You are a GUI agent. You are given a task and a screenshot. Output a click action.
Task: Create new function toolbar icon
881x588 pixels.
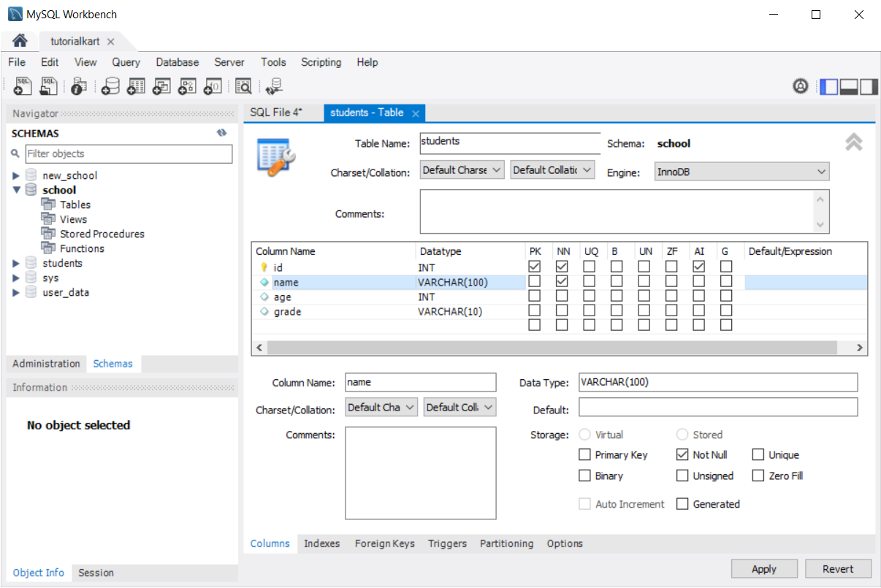point(212,86)
